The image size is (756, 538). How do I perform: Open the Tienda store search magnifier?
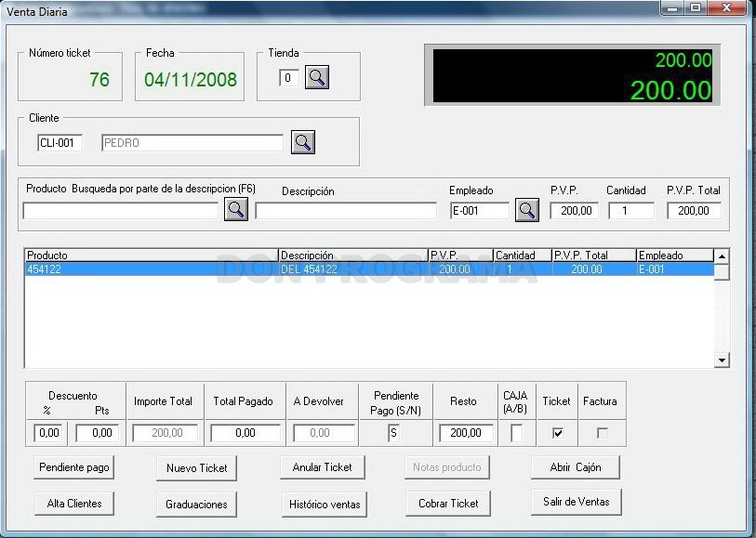(317, 77)
